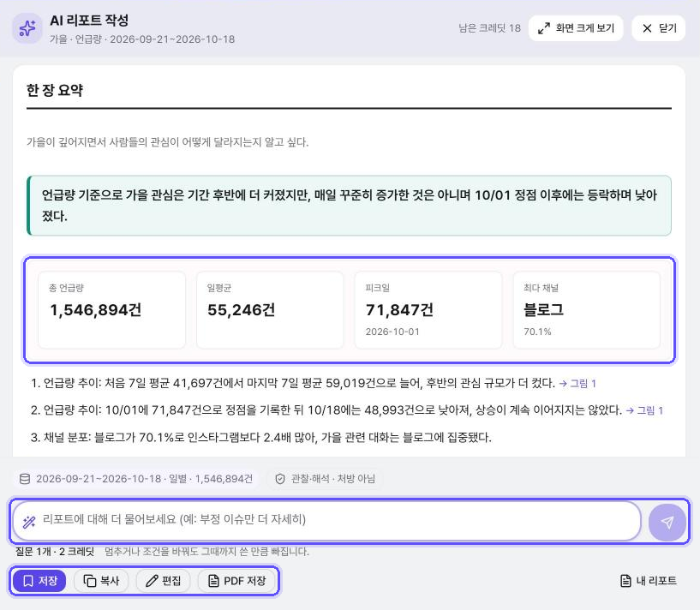Open 내 리포트 list

649,581
